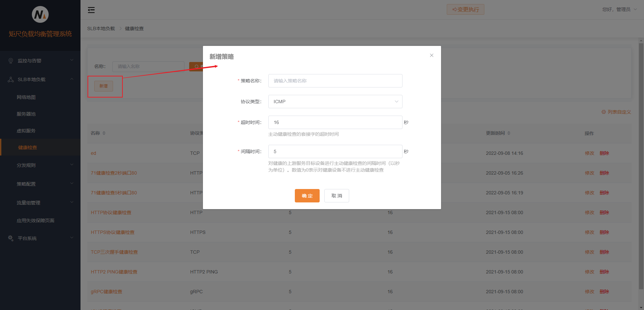Click the orange 确定 button
The image size is (644, 310).
(307, 196)
